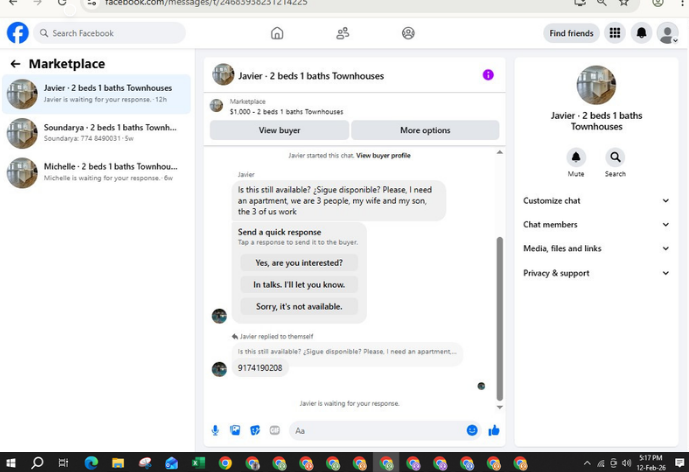Viewport: 689px width, 472px height.
Task: Open Michelle conversation in list
Action: point(97,172)
